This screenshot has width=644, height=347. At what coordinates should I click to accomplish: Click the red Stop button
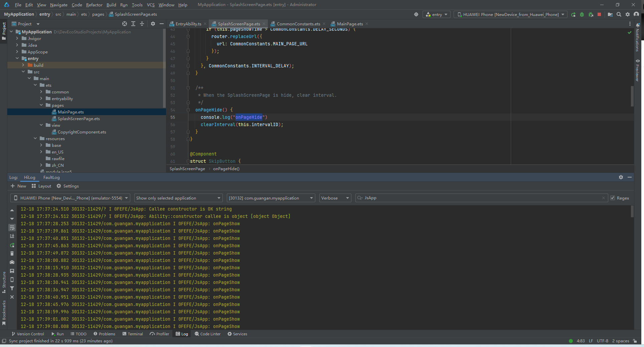tap(599, 14)
